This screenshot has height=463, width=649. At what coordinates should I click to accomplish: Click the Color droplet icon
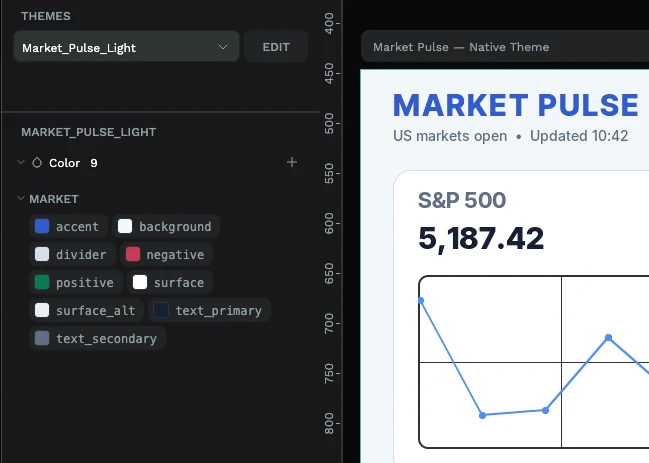37,163
